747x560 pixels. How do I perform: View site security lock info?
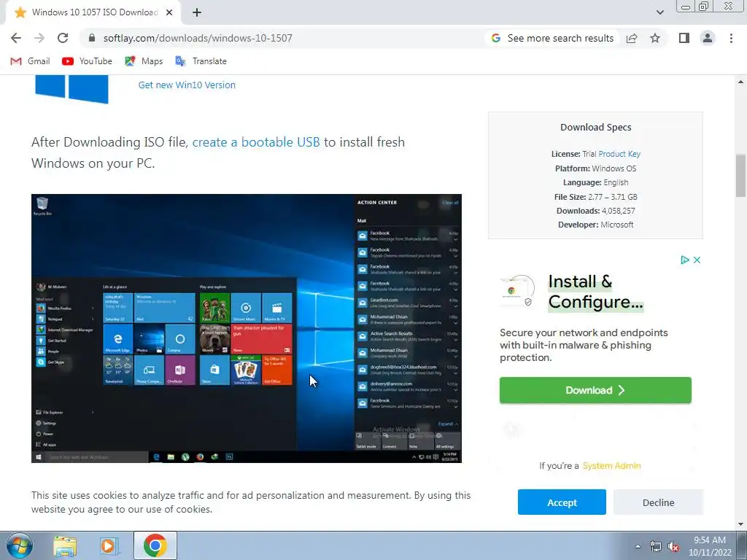point(92,38)
